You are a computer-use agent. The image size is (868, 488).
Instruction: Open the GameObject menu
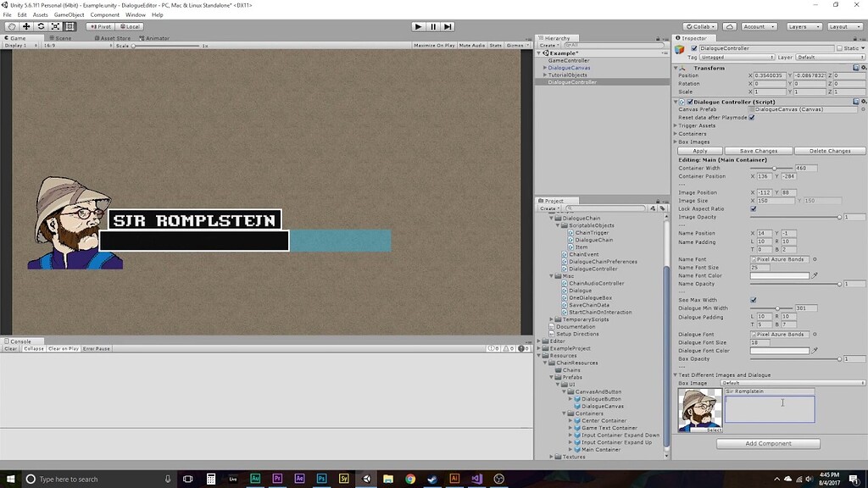point(70,14)
